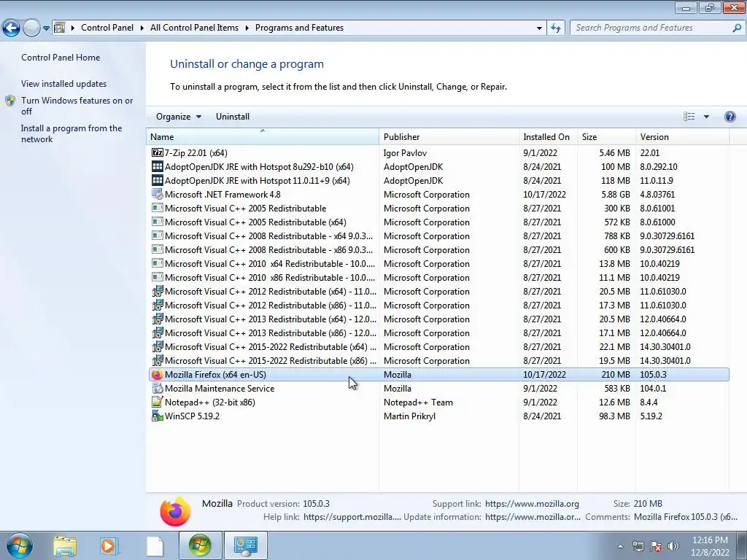Viewport: 747px width, 560px height.
Task: Show hidden tray icons arrow
Action: click(x=620, y=546)
